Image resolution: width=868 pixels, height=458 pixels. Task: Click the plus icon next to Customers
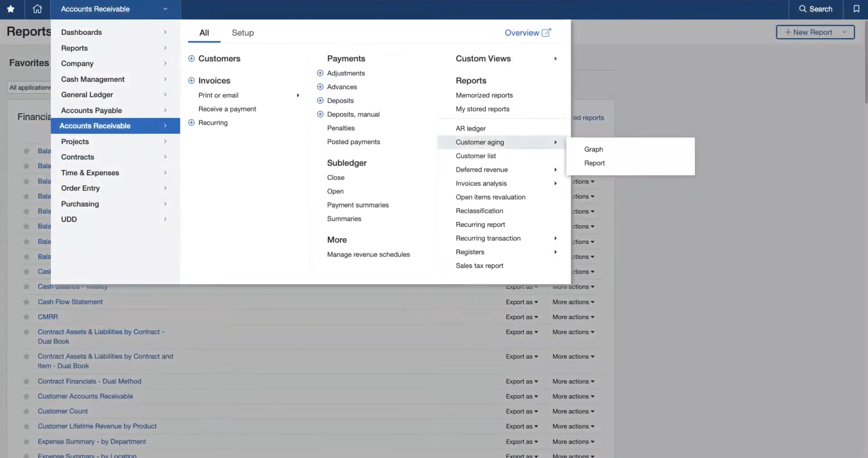tap(191, 59)
